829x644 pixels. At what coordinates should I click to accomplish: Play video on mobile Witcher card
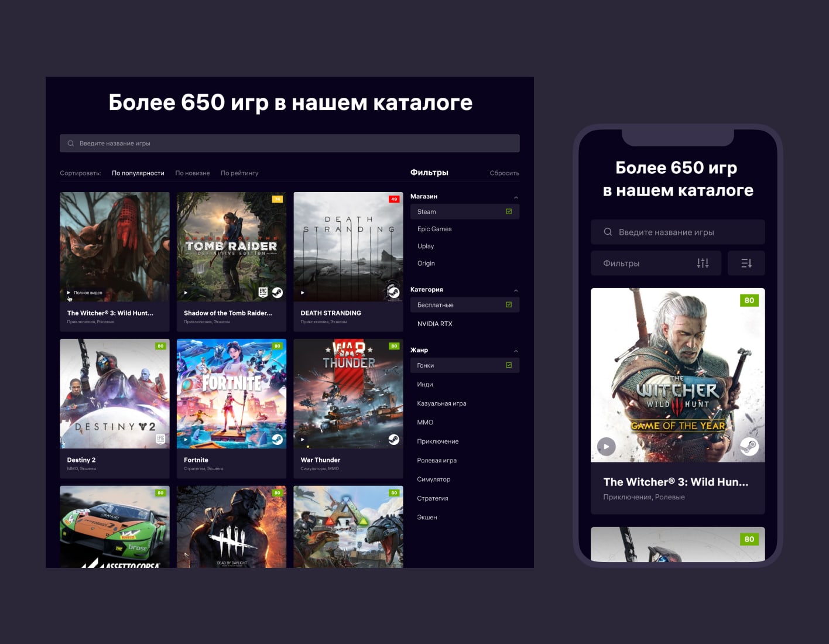607,447
